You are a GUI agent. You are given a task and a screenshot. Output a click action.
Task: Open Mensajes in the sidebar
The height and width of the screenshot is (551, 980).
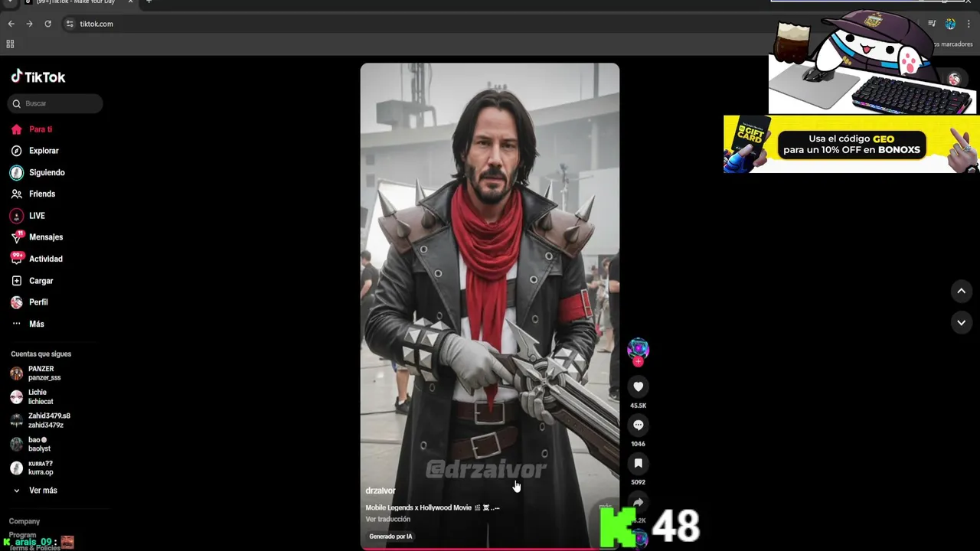coord(46,237)
